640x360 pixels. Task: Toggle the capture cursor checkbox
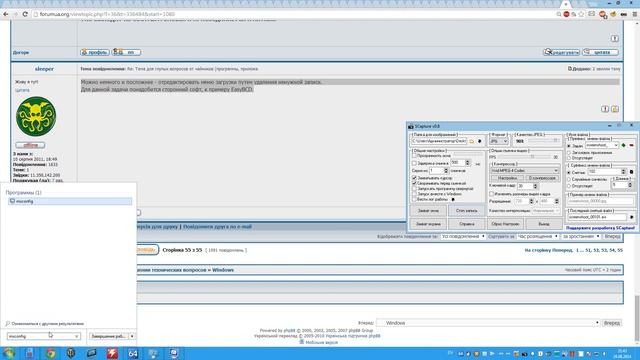point(414,178)
